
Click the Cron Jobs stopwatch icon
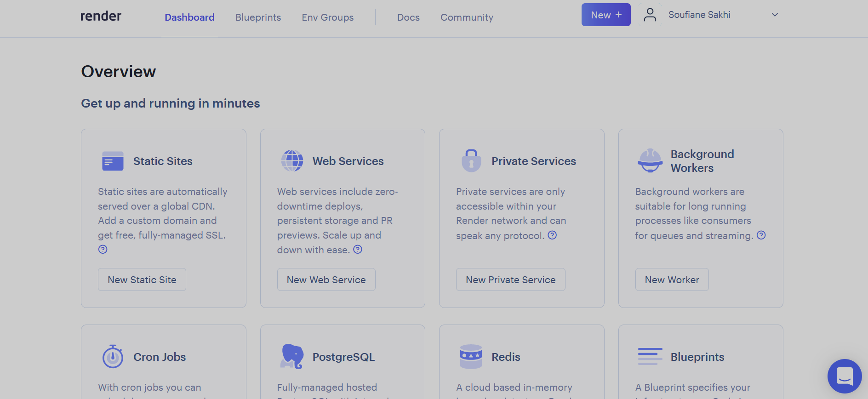click(x=113, y=357)
